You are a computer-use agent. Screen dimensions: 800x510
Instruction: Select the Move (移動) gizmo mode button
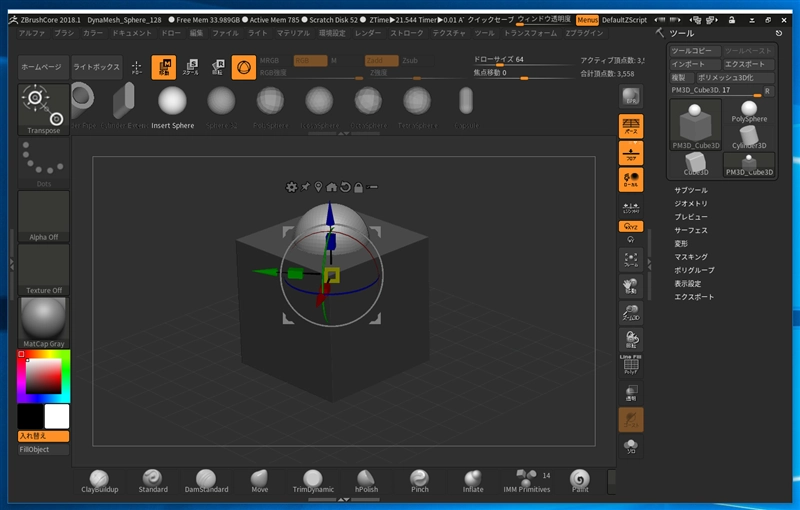(x=164, y=67)
